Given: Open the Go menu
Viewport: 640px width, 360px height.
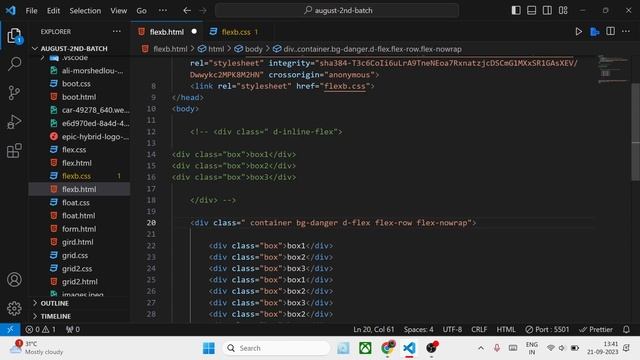Looking at the screenshot, I should pyautogui.click(x=141, y=11).
